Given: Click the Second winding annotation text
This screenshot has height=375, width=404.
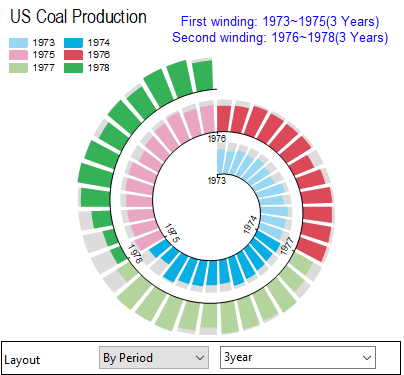Looking at the screenshot, I should [x=280, y=37].
